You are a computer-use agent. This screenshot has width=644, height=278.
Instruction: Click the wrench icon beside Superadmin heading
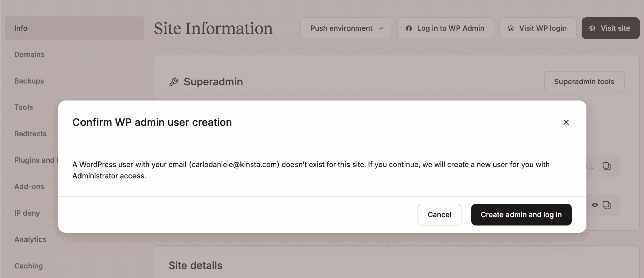(x=174, y=82)
